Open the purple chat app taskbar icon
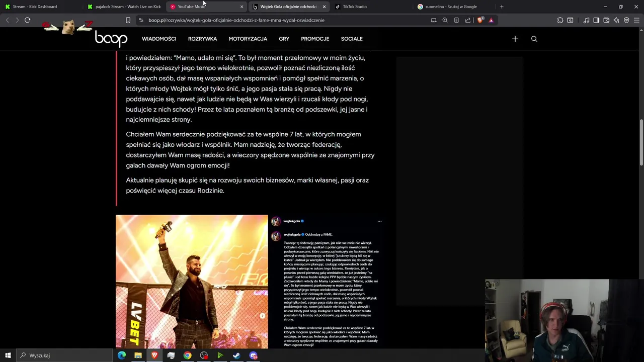The image size is (644, 362). [x=253, y=355]
